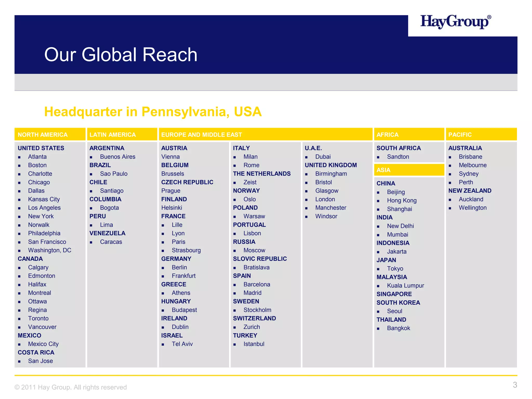Viewport: 532px width, 399px height.
Task: Select the SINGAPORE heading
Action: 394,294
